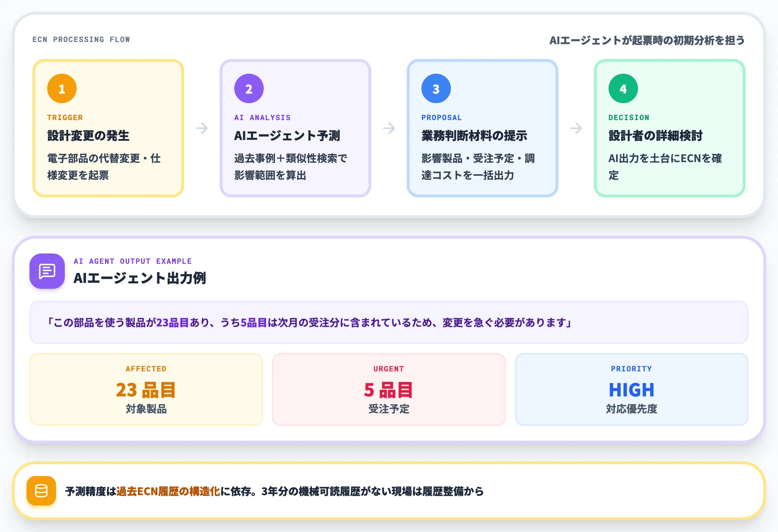
Task: Click the PRIORITY label
Action: [x=631, y=369]
